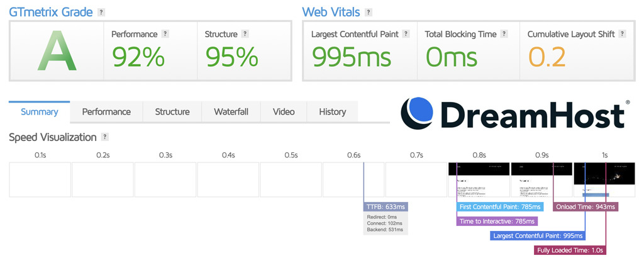
Task: Click help icon beside Structure score
Action: click(x=245, y=34)
